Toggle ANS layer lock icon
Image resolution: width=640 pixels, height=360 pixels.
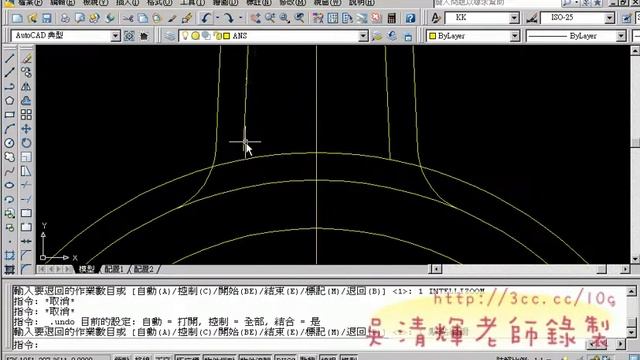(218, 36)
